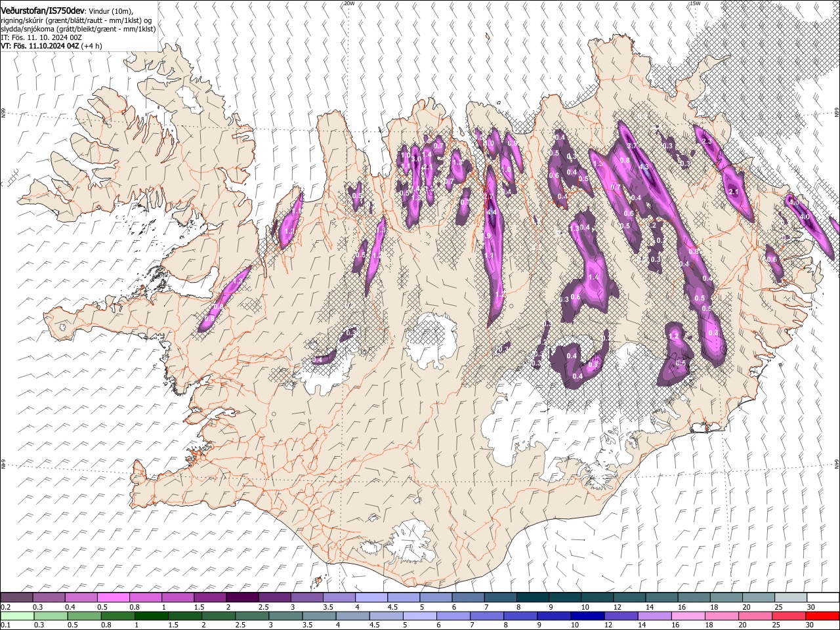Image resolution: width=840 pixels, height=630 pixels.
Task: Click dark purple swatch between 2 and 2.5
Action: [x=242, y=597]
